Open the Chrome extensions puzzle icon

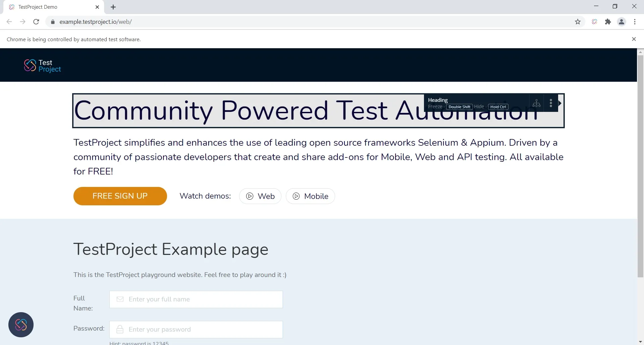coord(608,21)
